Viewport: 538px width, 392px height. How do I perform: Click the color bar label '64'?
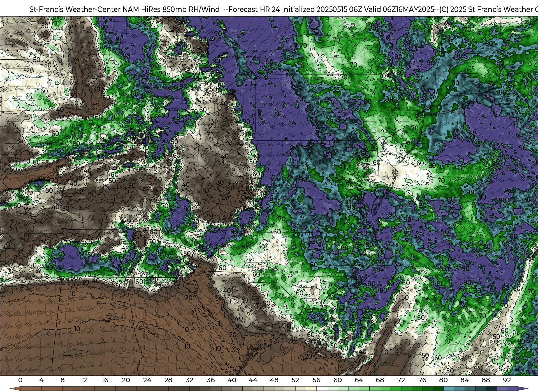tap(359, 380)
